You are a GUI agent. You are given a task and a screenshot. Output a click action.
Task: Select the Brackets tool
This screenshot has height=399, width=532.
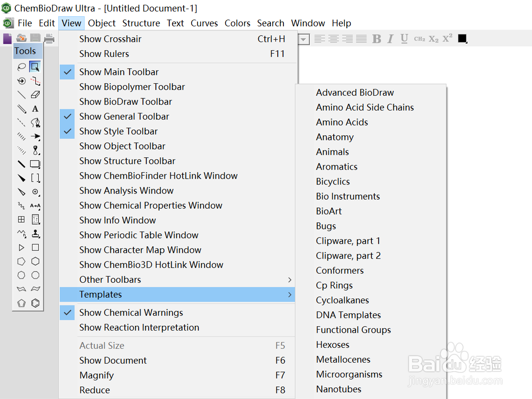point(35,178)
